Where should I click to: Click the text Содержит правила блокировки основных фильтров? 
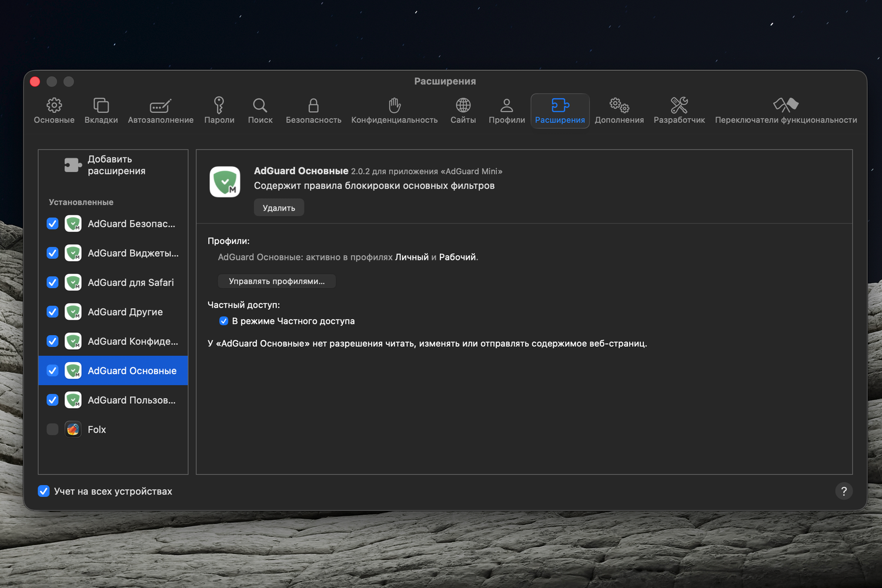[x=374, y=186]
